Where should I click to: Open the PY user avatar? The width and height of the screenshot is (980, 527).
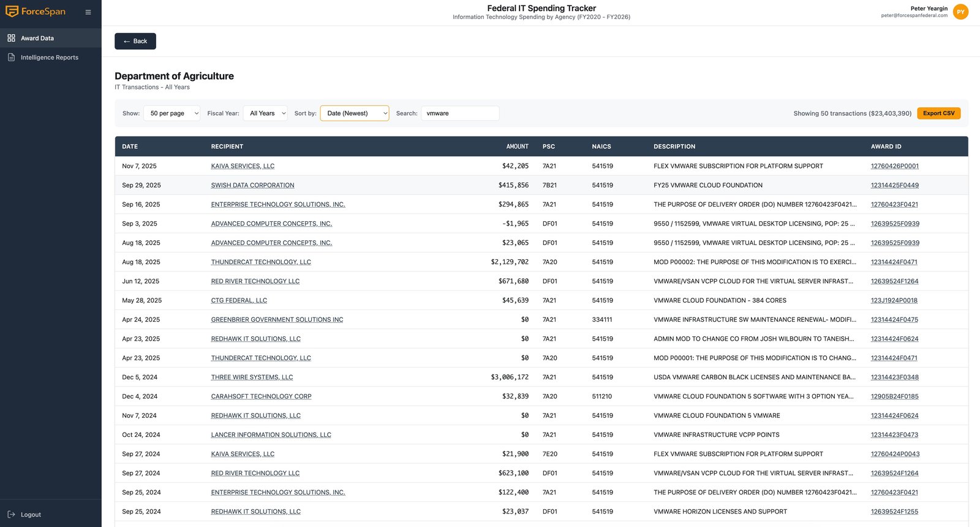(960, 12)
